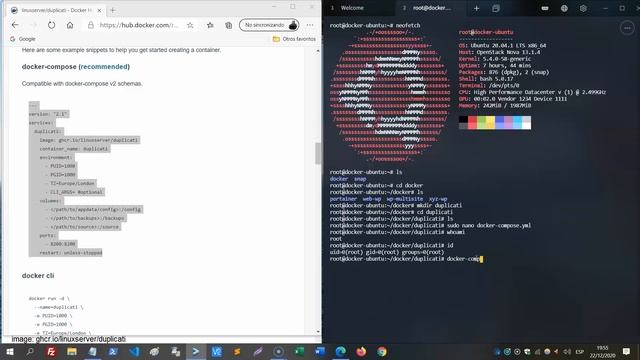The width and height of the screenshot is (640, 360).
Task: Select the linuxserver/duplicati Docker Hub tab
Action: tap(56, 10)
